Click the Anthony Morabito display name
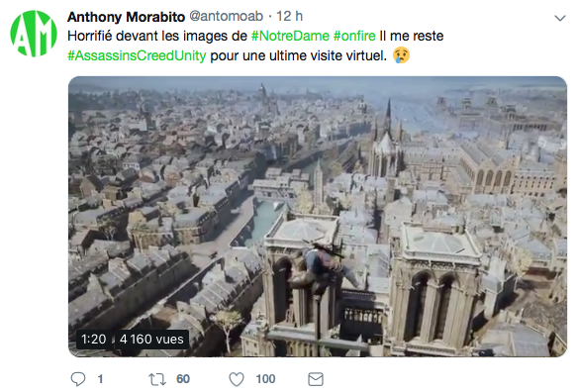The width and height of the screenshot is (578, 392). 126,17
